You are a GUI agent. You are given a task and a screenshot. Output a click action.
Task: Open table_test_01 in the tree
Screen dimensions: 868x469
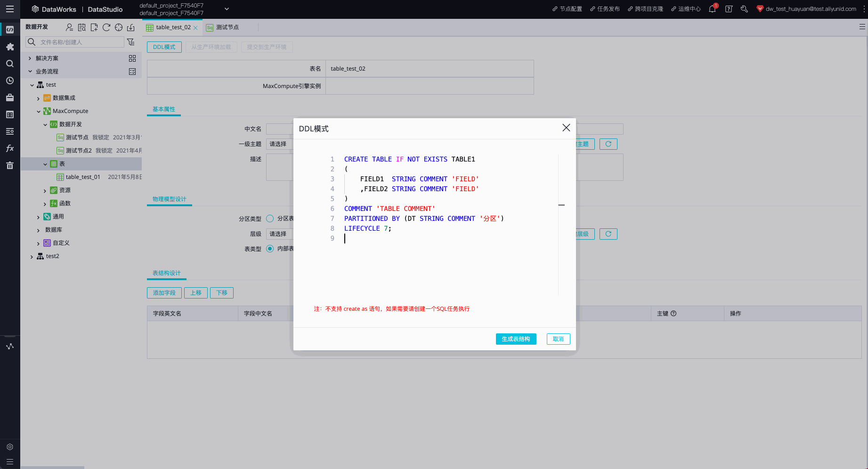coord(83,177)
